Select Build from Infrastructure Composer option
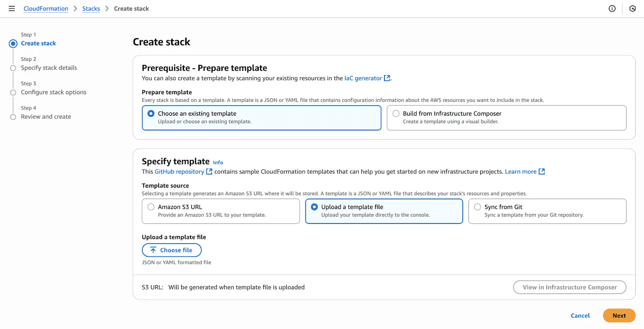The height and width of the screenshot is (329, 644). click(396, 114)
